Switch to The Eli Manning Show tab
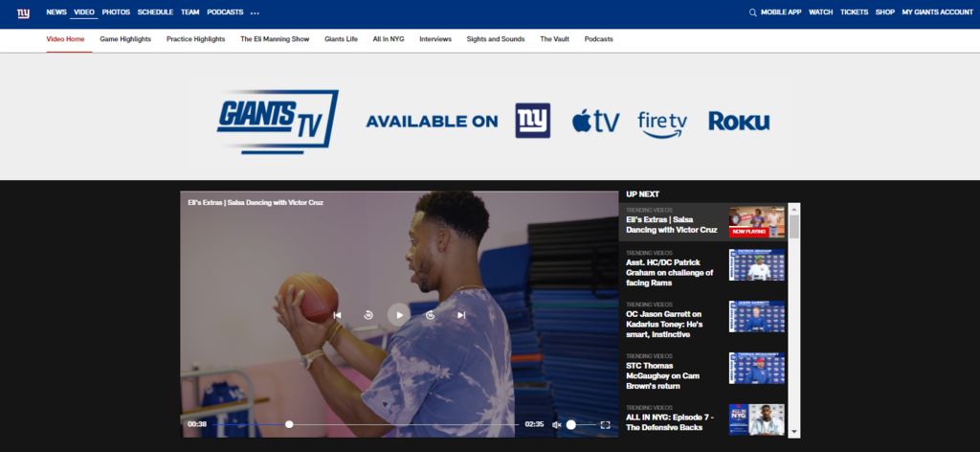 pos(275,39)
